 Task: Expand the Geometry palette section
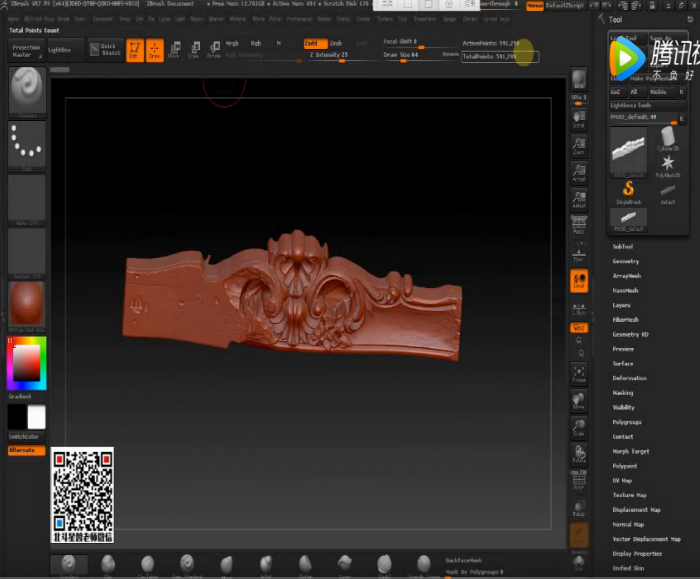[x=626, y=261]
